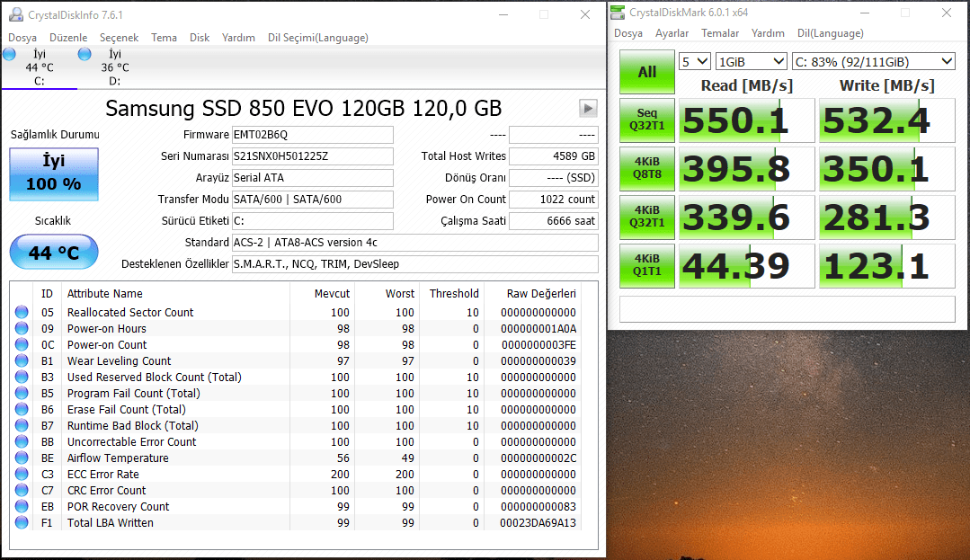Select drive D: status orb in disk list
Screen dimensions: 970x560
[x=85, y=54]
